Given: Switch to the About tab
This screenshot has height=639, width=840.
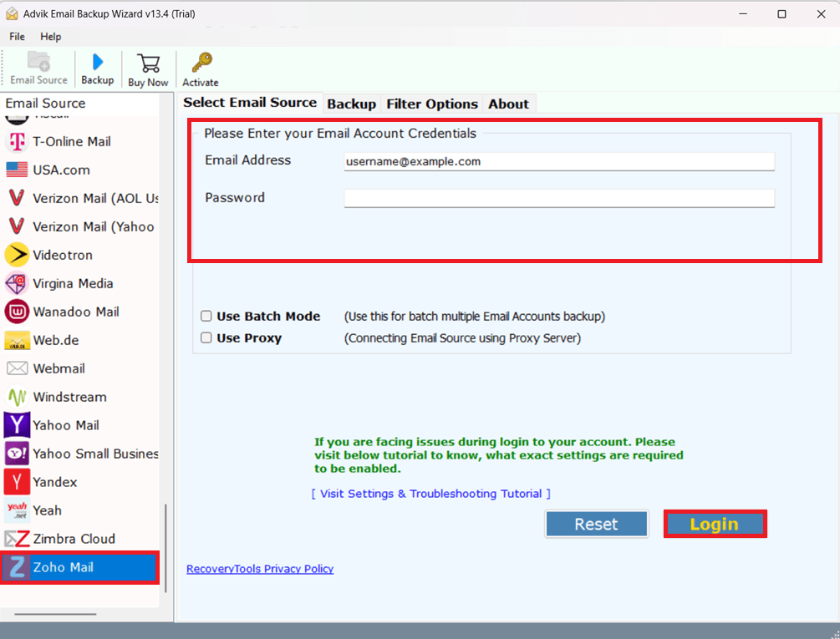Looking at the screenshot, I should point(508,104).
